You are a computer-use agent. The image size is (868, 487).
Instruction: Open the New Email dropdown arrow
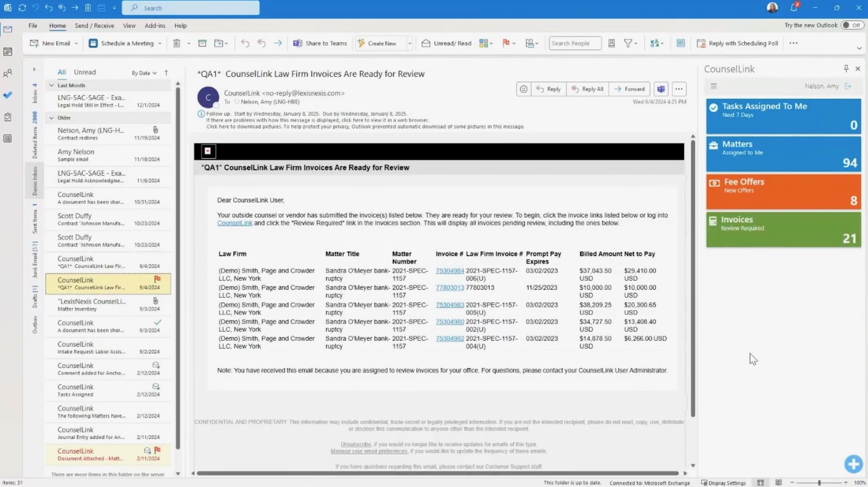pyautogui.click(x=76, y=43)
